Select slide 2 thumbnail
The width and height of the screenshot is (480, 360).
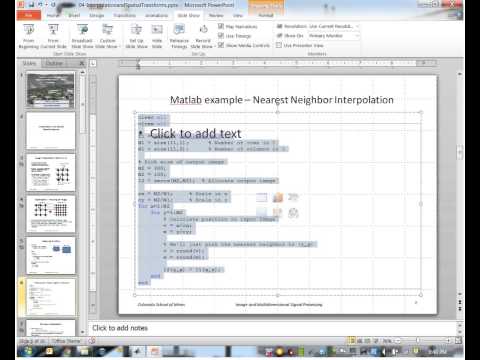51,131
